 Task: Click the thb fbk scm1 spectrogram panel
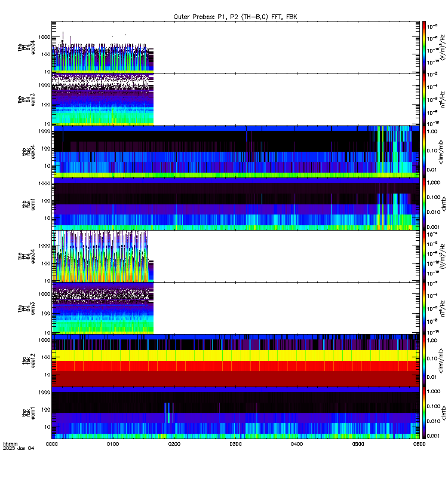[235, 204]
